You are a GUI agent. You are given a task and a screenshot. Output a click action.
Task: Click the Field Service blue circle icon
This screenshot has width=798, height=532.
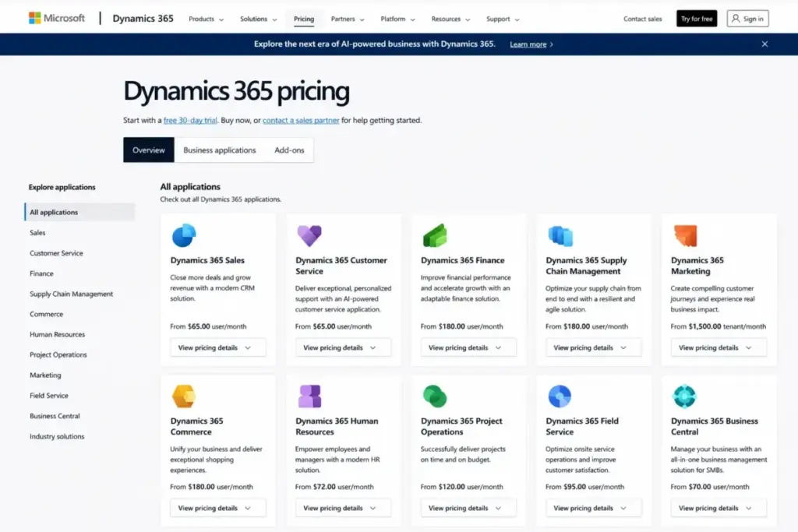560,396
